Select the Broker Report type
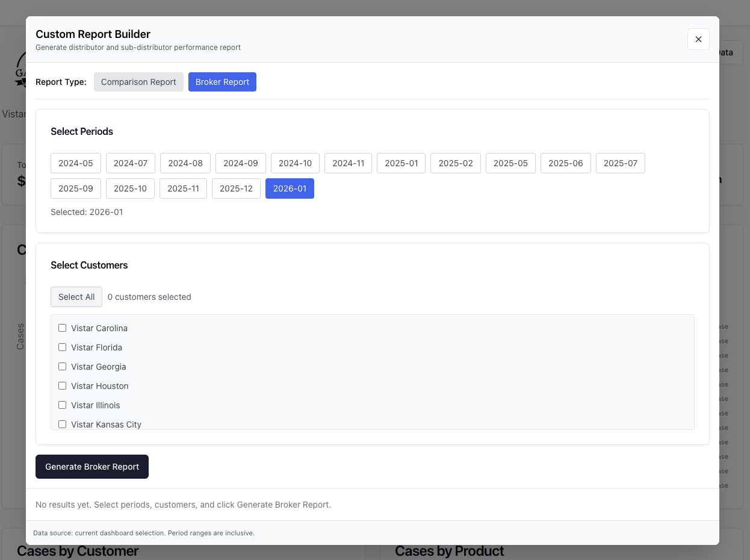 222,82
